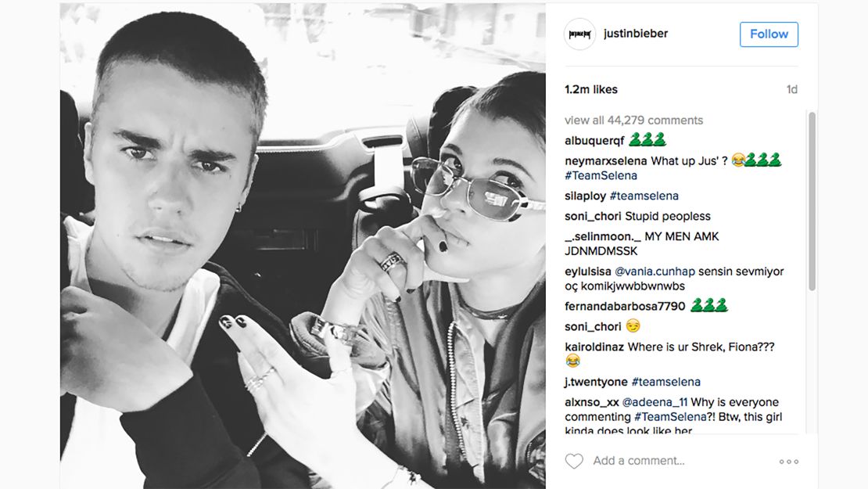
Task: View the albuquerqf commenter profile
Action: click(x=594, y=141)
